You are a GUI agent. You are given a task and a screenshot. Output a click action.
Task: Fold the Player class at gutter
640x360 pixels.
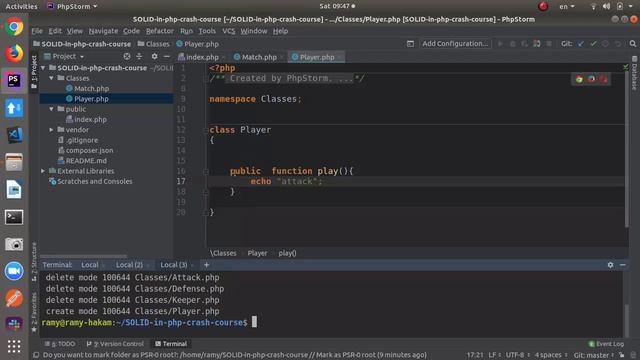click(x=206, y=130)
